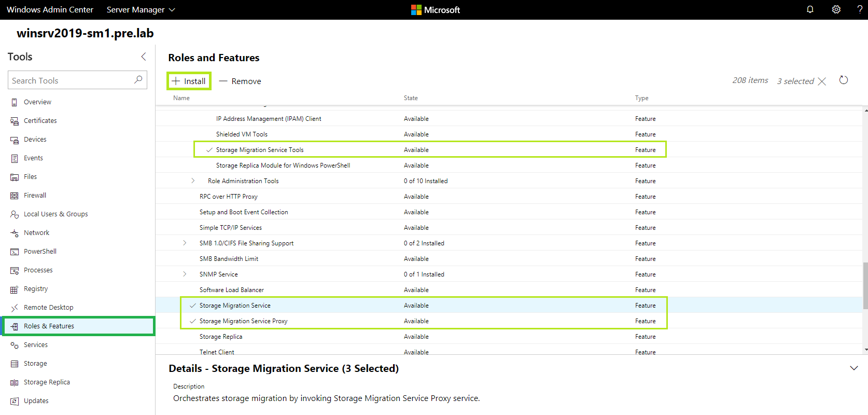The image size is (868, 415).
Task: Select the Telnet Client row
Action: tap(509, 350)
